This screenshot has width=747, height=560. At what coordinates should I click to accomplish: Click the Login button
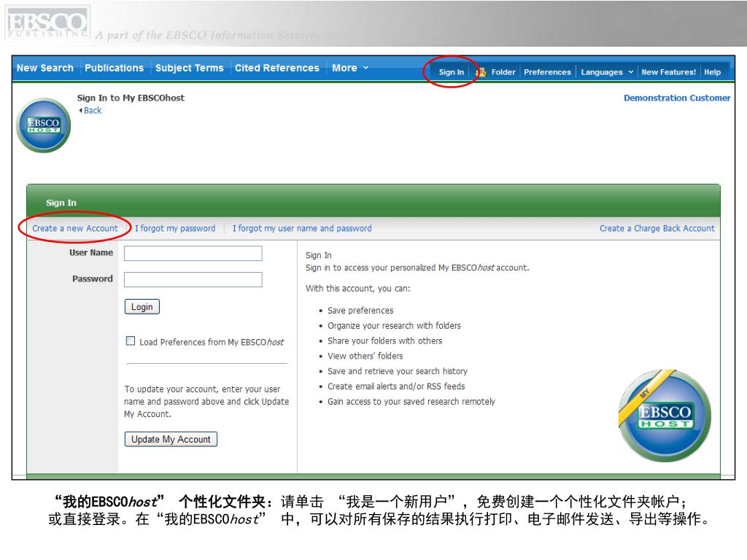pos(142,307)
